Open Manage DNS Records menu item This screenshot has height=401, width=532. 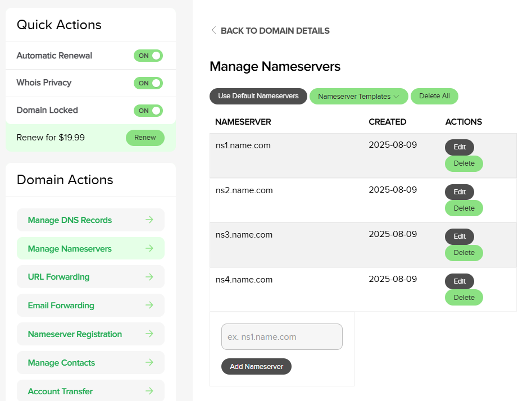click(70, 220)
